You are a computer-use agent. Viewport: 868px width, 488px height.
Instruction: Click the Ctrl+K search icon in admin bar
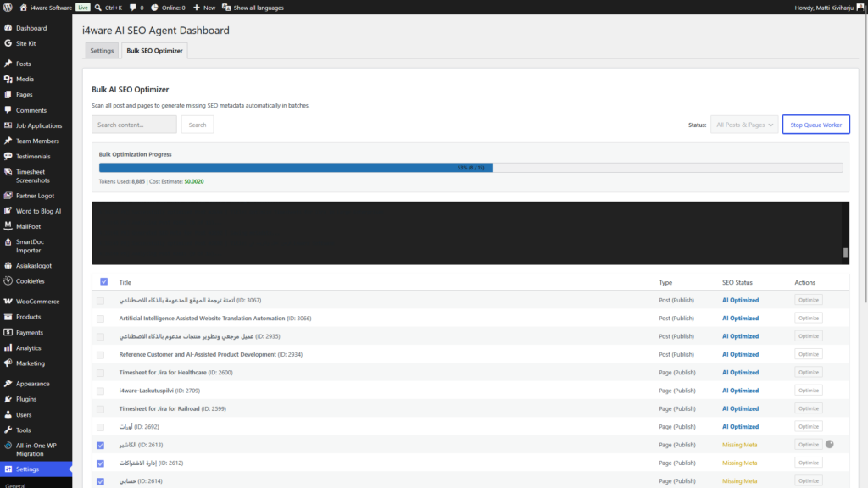(98, 8)
